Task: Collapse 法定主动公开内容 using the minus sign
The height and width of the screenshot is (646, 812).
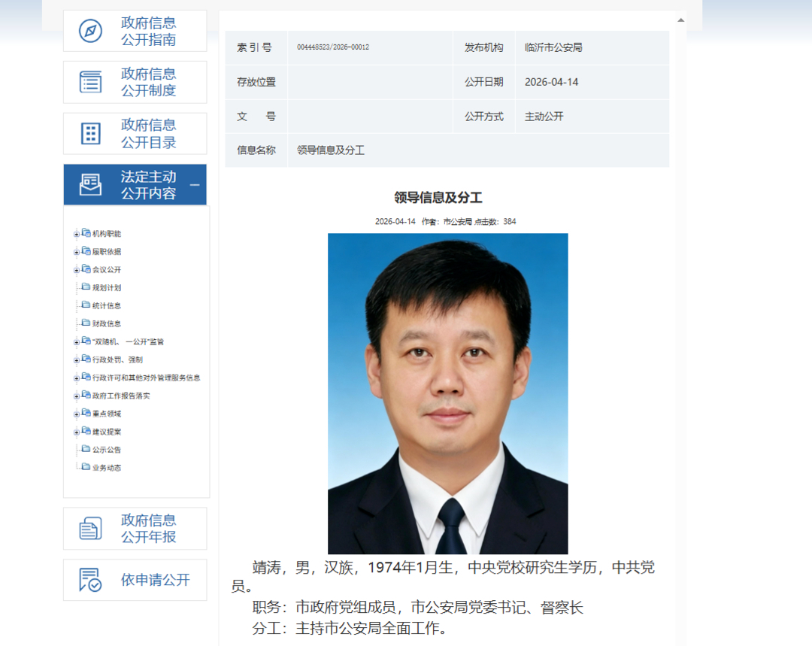Action: point(195,185)
